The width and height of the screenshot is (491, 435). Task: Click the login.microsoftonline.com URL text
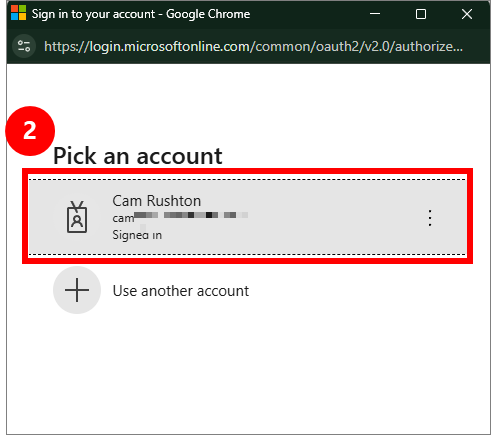click(253, 46)
